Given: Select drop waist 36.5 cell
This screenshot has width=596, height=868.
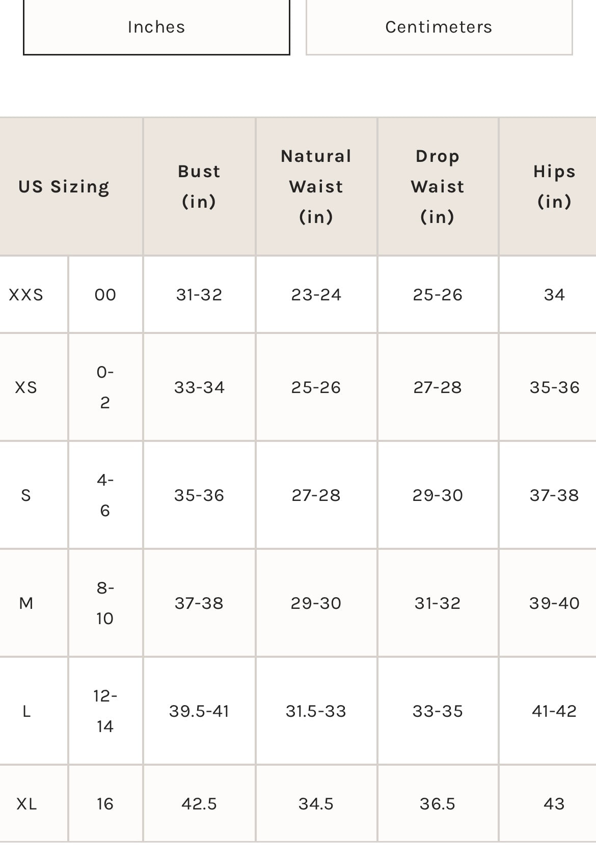Looking at the screenshot, I should click(438, 804).
